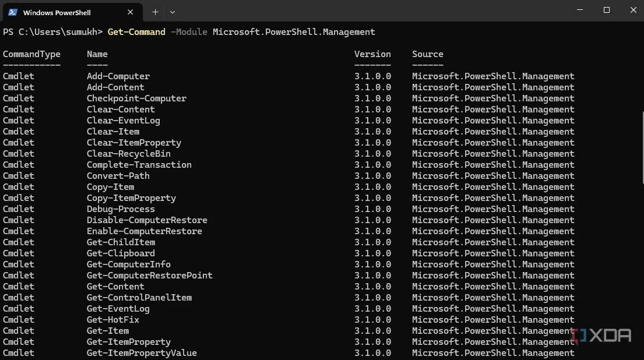Click the Get-ComputerRestorePoint cmdlet name
Viewport: 644px width, 360px height.
coord(150,276)
